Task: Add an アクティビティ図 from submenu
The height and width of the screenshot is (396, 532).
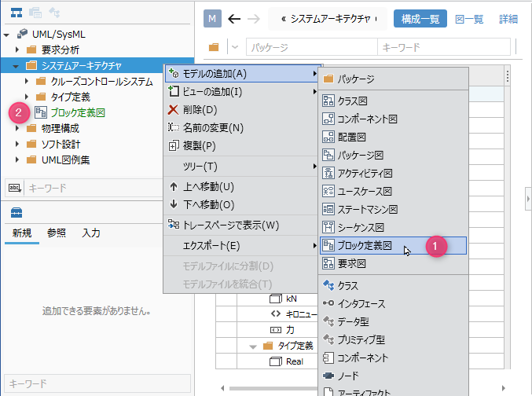Action: point(394,173)
